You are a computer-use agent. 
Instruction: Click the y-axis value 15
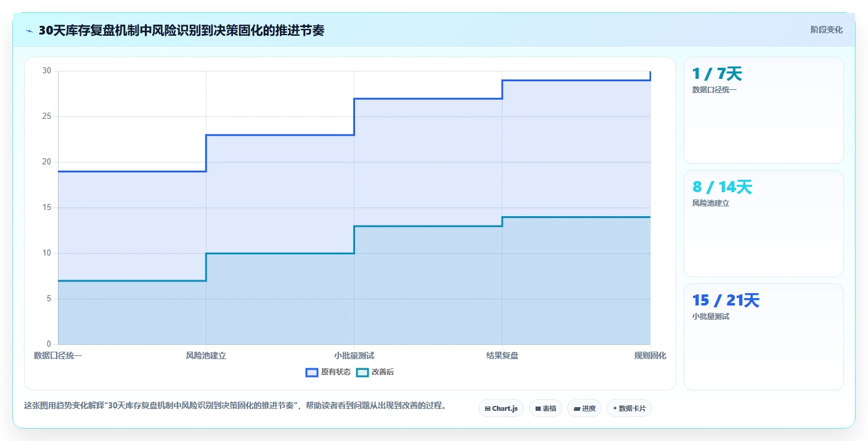click(x=47, y=208)
